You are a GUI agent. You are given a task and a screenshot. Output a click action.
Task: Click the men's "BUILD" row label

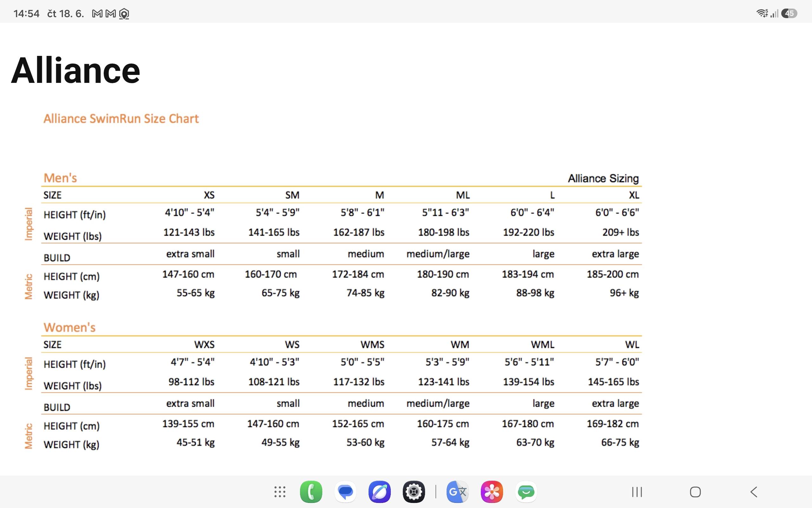57,258
